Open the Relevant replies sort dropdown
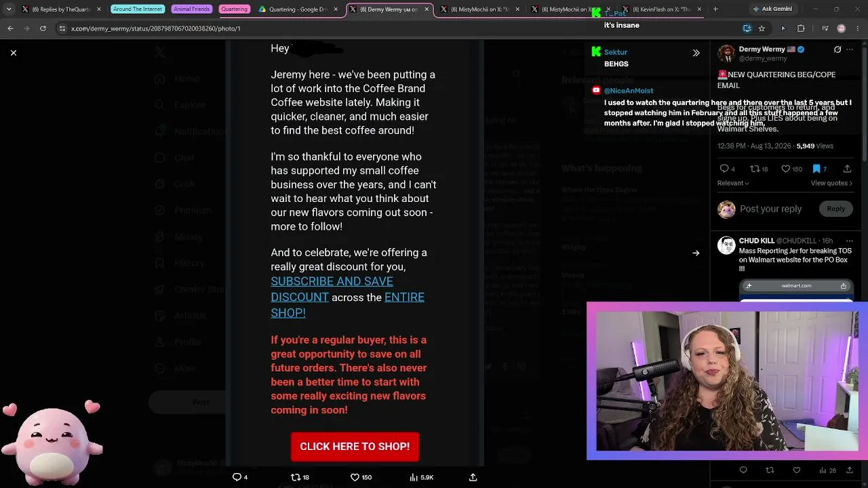Image resolution: width=868 pixels, height=488 pixels. (733, 183)
